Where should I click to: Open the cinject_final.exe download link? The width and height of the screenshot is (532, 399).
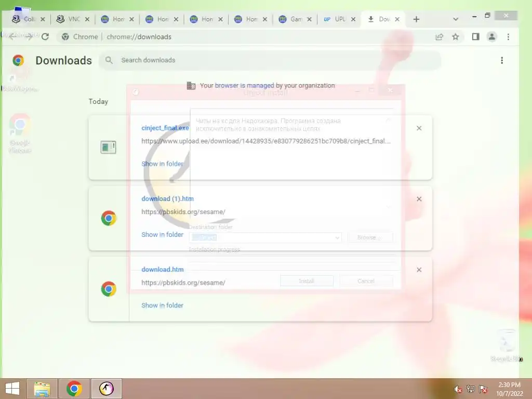[165, 128]
